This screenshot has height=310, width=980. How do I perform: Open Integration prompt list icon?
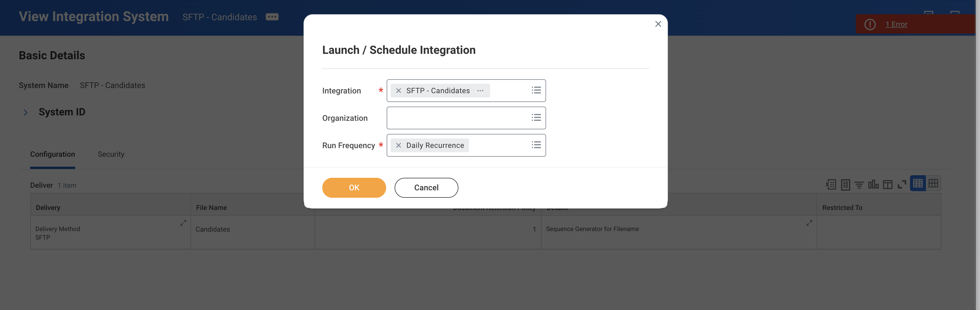pyautogui.click(x=536, y=90)
